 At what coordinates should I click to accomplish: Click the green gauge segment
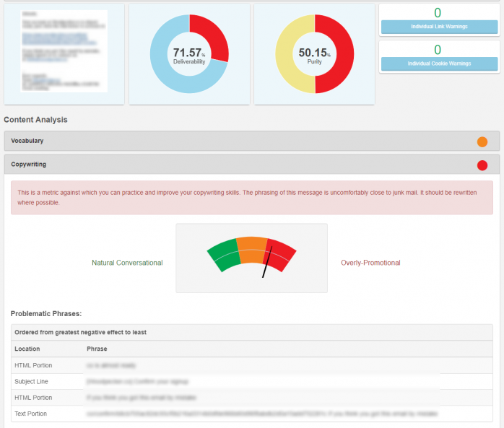[224, 254]
